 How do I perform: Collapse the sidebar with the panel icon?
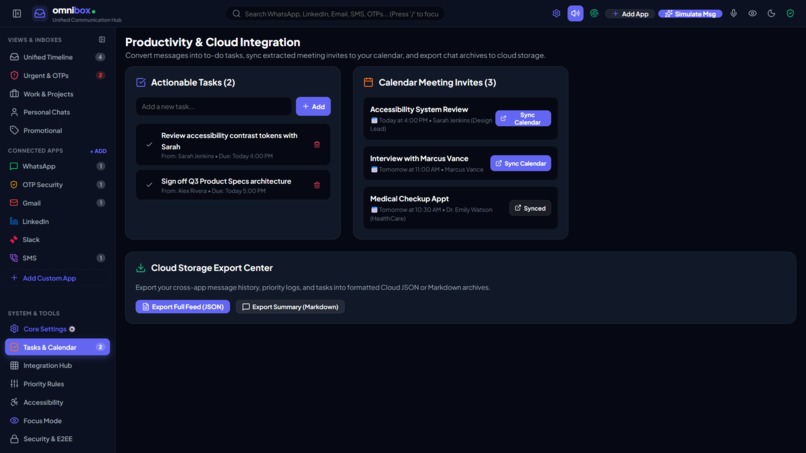(17, 14)
